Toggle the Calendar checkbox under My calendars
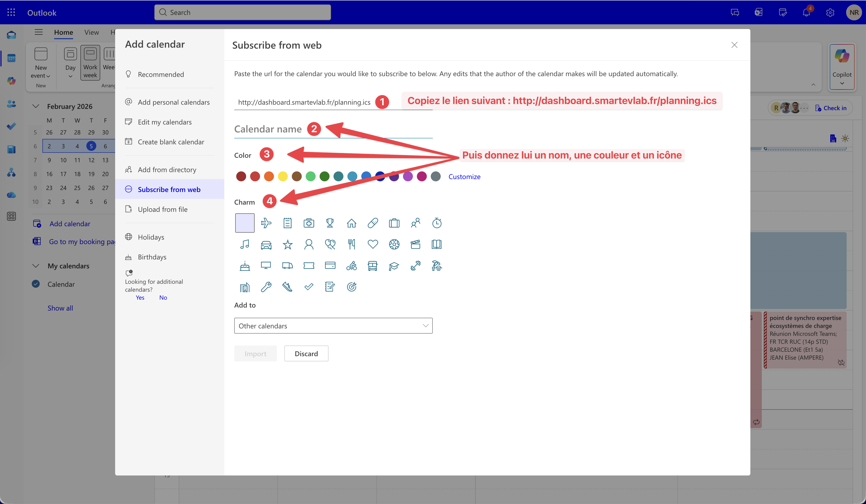This screenshot has height=504, width=866. pyautogui.click(x=36, y=284)
